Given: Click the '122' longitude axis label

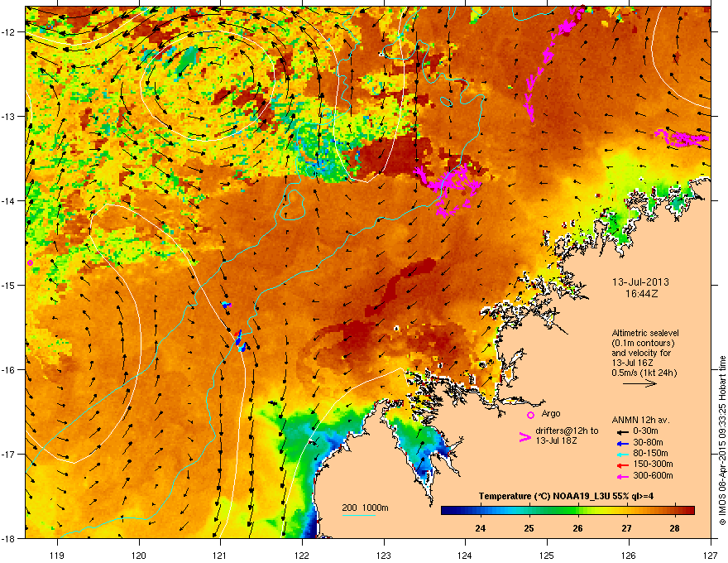Looking at the screenshot, I should [x=302, y=555].
